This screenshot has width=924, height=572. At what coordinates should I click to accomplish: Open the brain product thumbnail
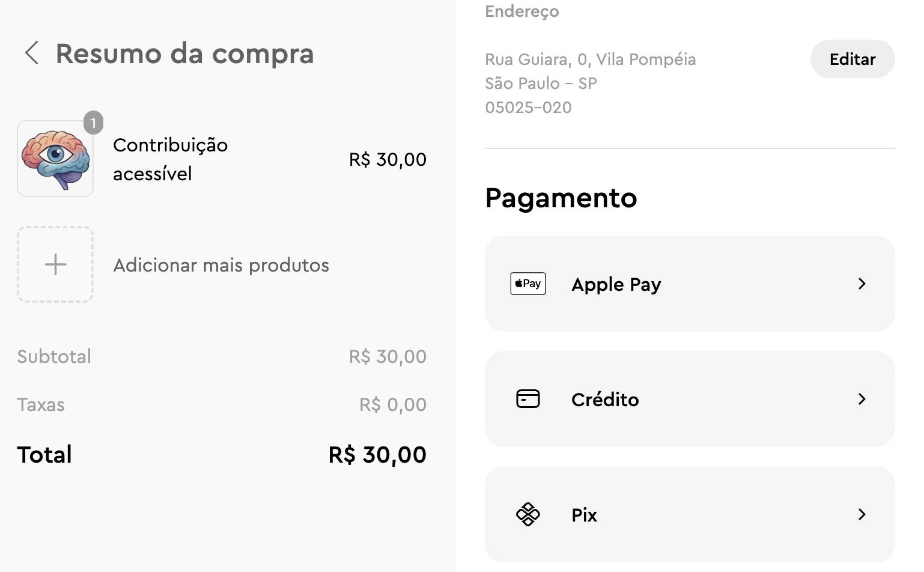(x=55, y=159)
